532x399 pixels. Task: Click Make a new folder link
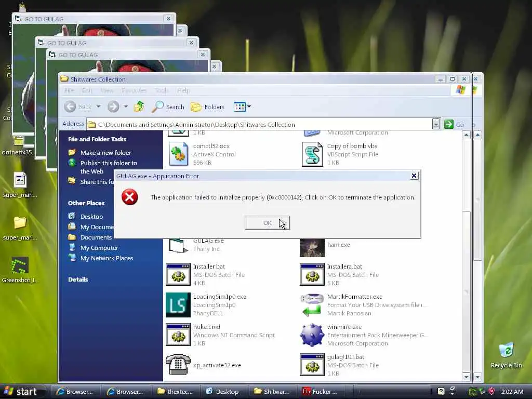coord(105,153)
